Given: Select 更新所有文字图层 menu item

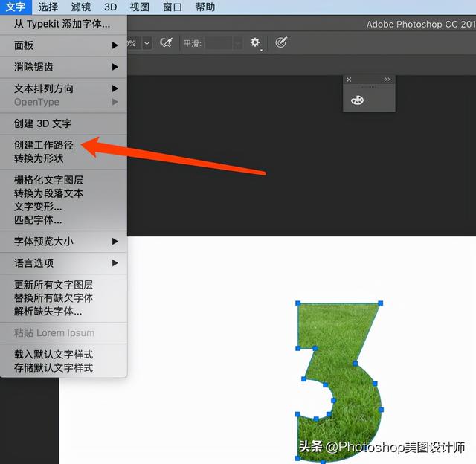Looking at the screenshot, I should [x=63, y=285].
